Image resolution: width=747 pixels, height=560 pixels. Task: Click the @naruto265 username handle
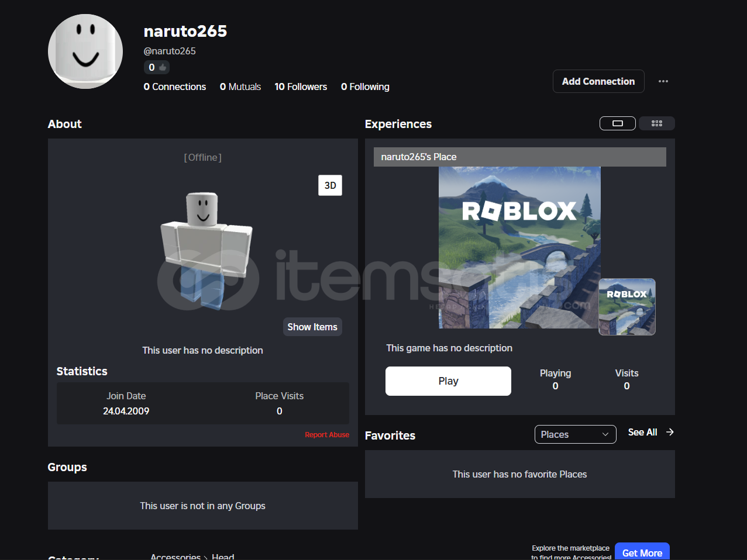(170, 51)
